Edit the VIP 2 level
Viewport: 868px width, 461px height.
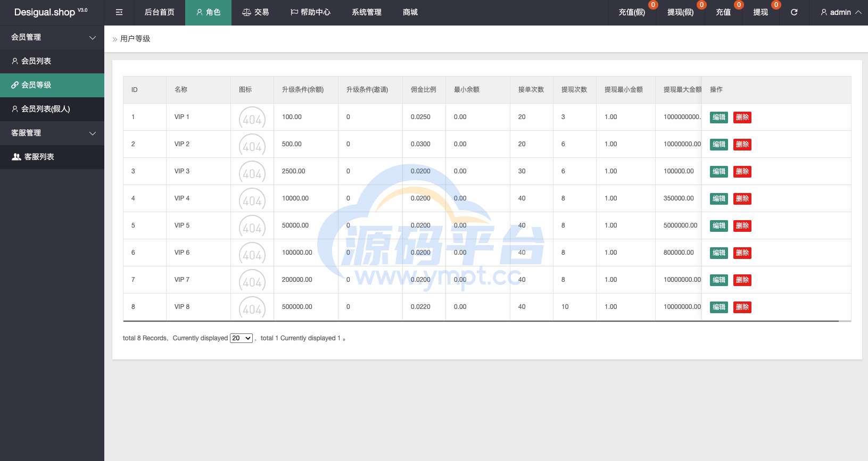(719, 145)
